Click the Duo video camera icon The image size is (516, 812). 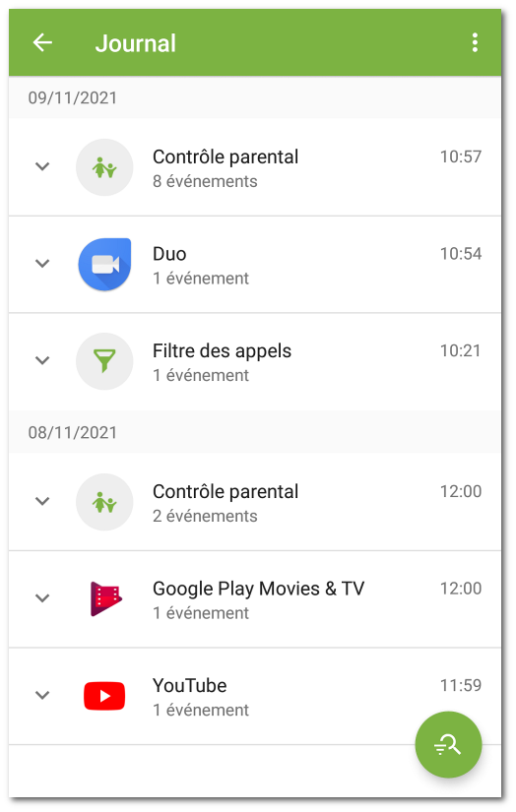104,264
